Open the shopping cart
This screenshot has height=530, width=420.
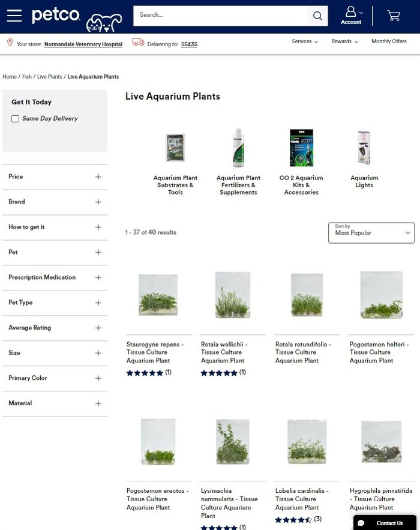point(394,16)
